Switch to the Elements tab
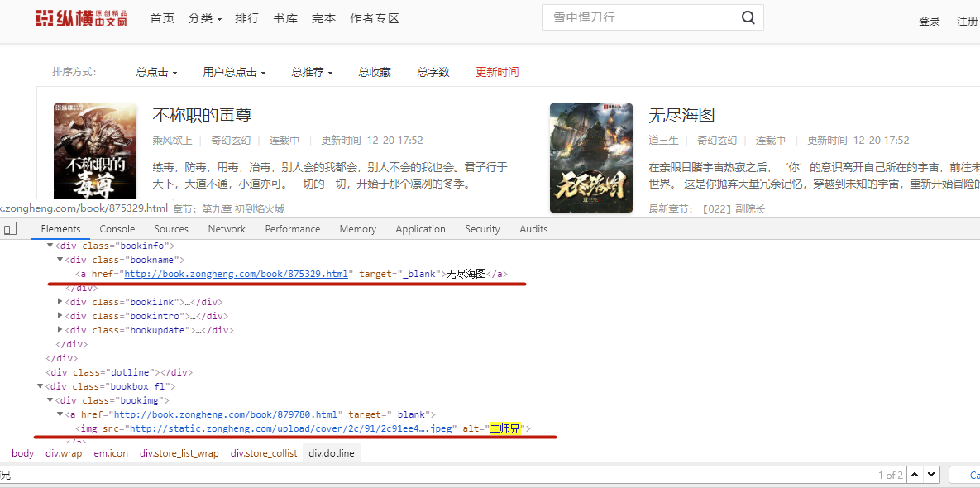 pyautogui.click(x=60, y=229)
